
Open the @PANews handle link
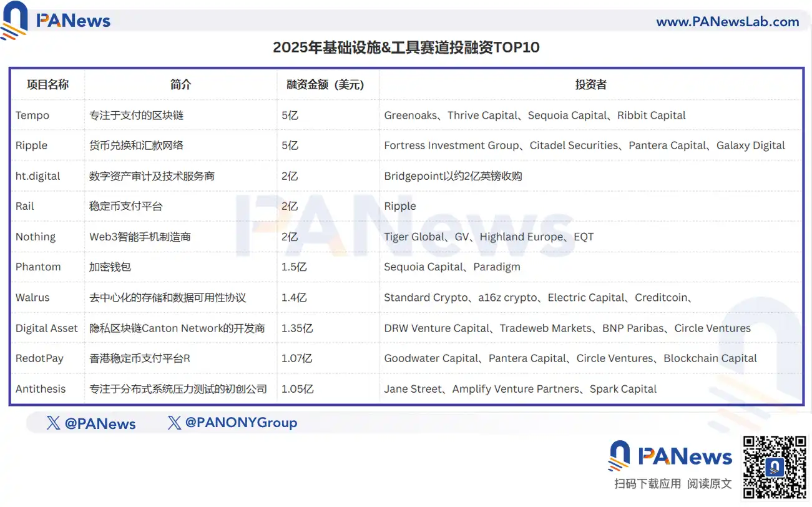click(x=100, y=424)
